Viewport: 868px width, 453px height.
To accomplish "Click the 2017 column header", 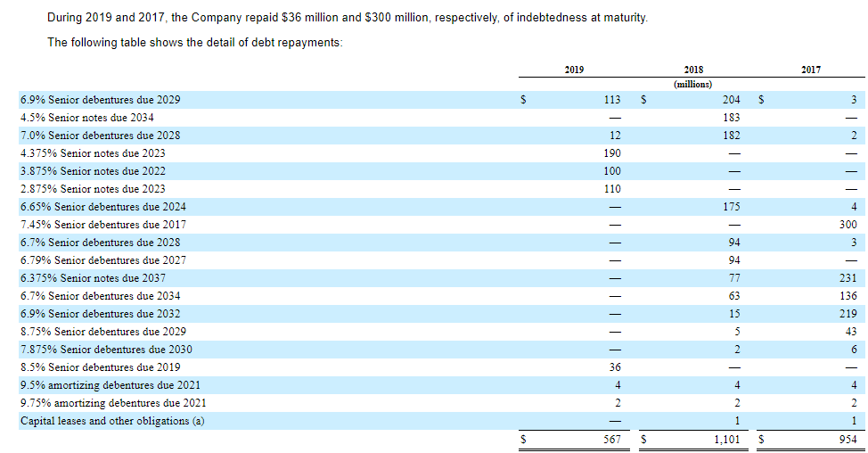I will (x=811, y=70).
